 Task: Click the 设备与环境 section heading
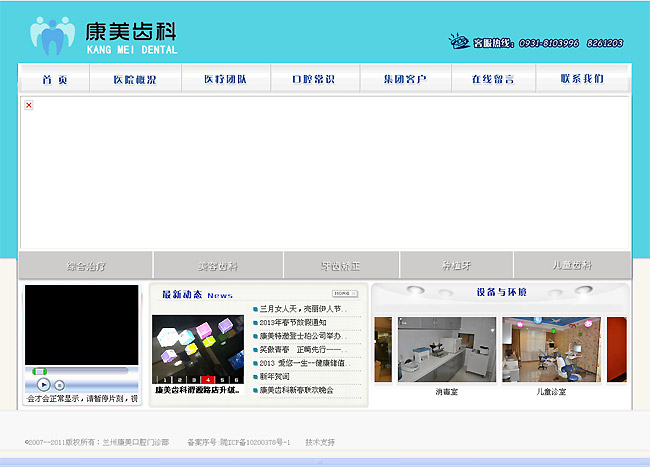click(x=501, y=292)
